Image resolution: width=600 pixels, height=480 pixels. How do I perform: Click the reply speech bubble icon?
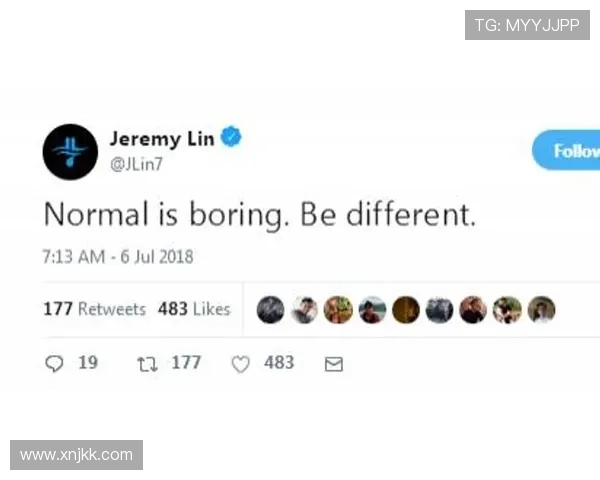(54, 364)
